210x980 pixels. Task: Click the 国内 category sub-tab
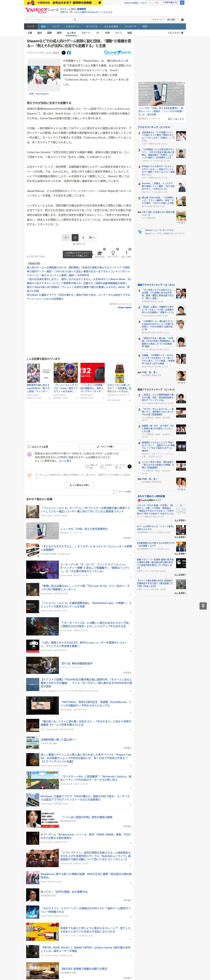click(39, 33)
